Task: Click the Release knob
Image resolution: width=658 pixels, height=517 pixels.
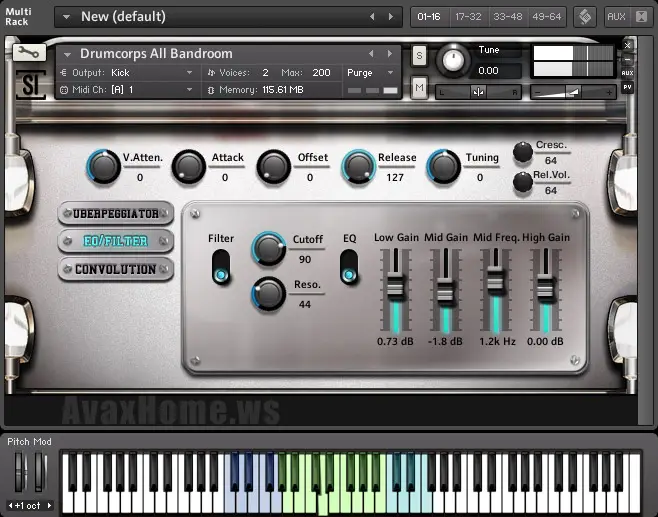Action: pos(358,166)
